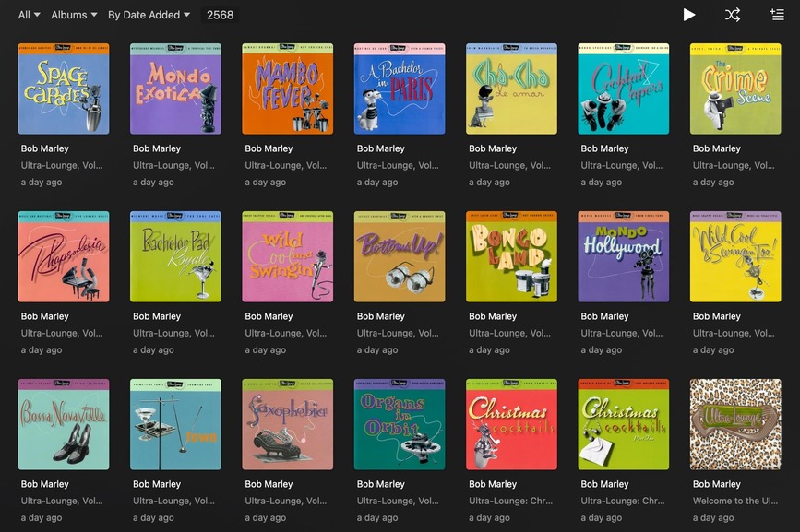Select the Mondo Exotica album cover
Viewport: 800px width, 532px height.
tap(175, 89)
